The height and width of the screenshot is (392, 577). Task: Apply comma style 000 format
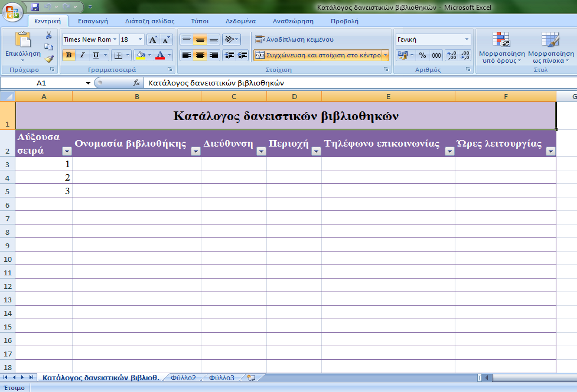click(436, 55)
